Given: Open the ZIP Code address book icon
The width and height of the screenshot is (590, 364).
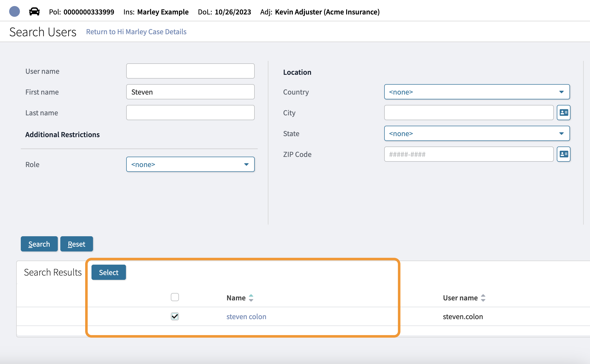Looking at the screenshot, I should 563,154.
